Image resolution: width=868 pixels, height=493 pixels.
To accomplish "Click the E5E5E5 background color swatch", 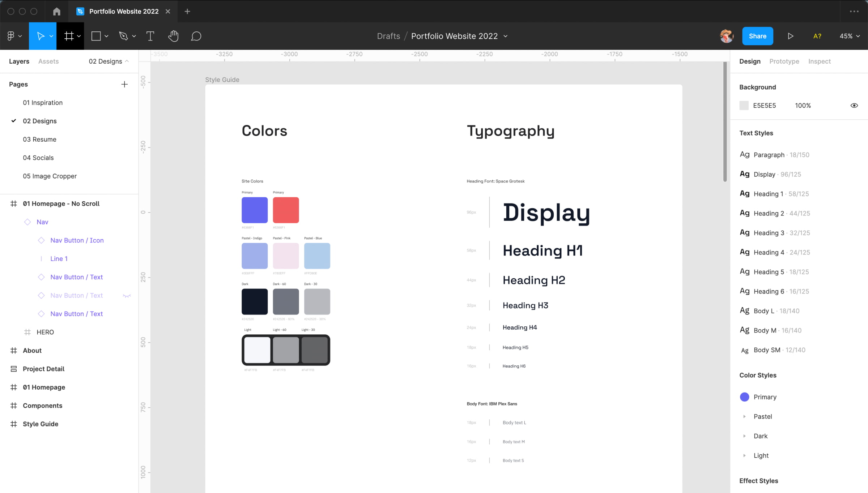I will (744, 106).
